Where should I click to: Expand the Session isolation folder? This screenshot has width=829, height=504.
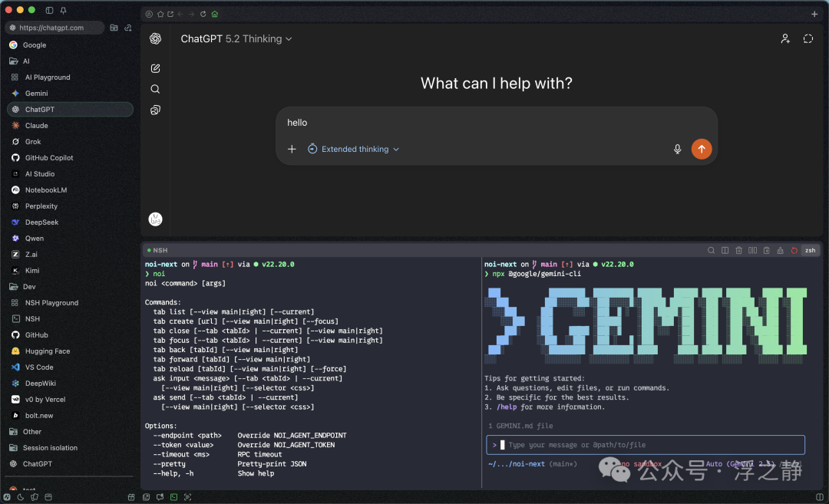[43, 448]
